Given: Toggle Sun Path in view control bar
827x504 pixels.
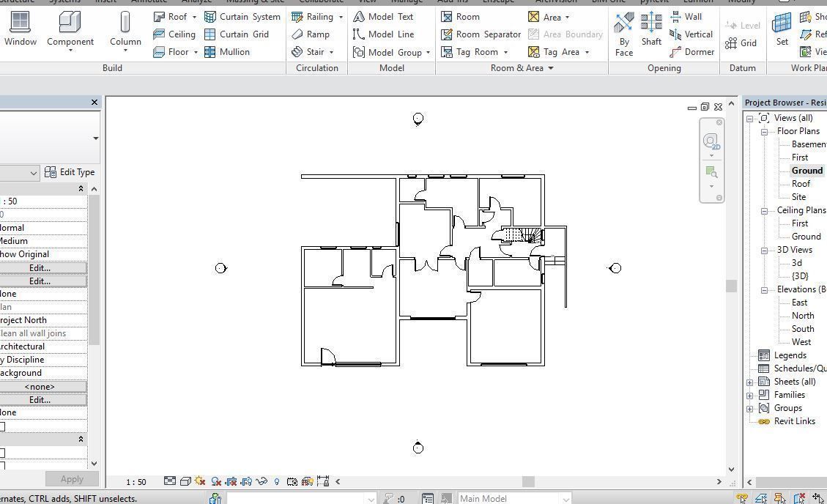Looking at the screenshot, I should coord(200,481).
